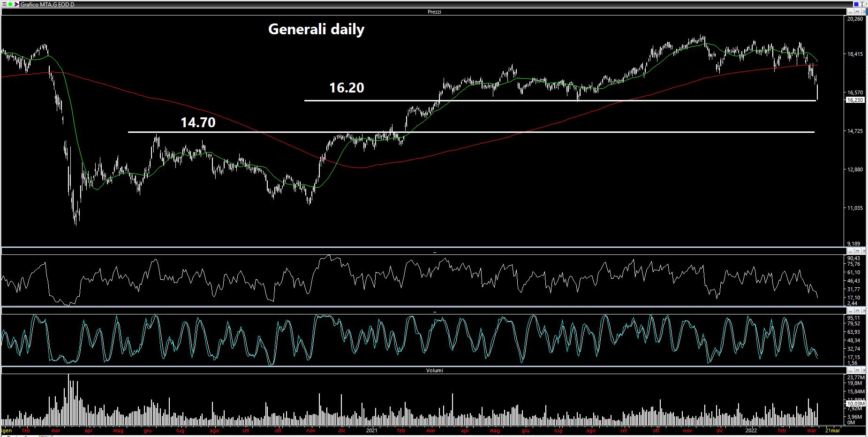The height and width of the screenshot is (437, 868).
Task: Click the '20,260' price axis value
Action: 855,19
